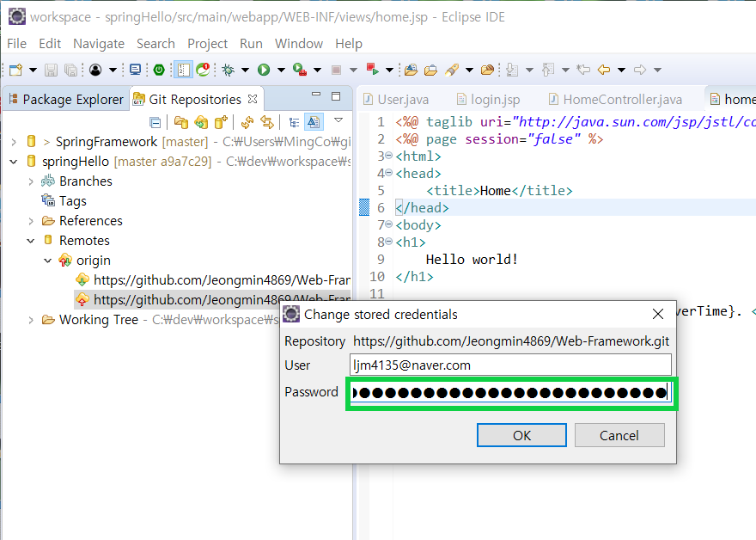756x540 pixels.
Task: Close the Git Repositories tab
Action: click(x=253, y=99)
